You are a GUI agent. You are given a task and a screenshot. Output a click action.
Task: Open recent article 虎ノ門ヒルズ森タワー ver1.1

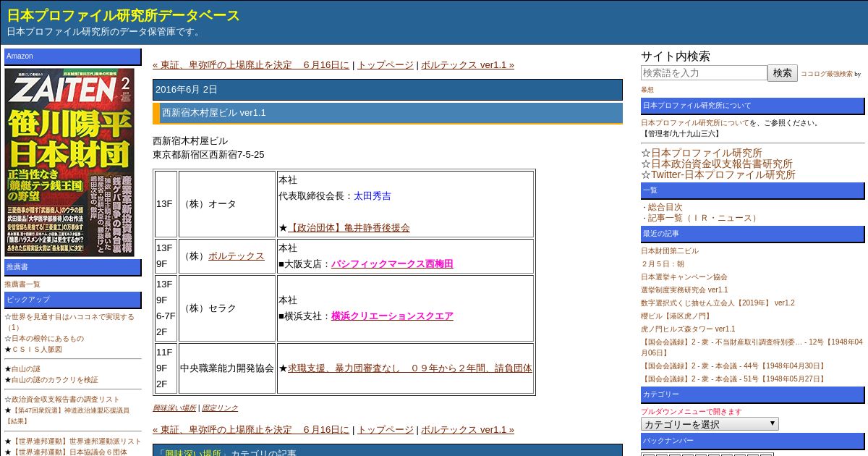click(688, 329)
